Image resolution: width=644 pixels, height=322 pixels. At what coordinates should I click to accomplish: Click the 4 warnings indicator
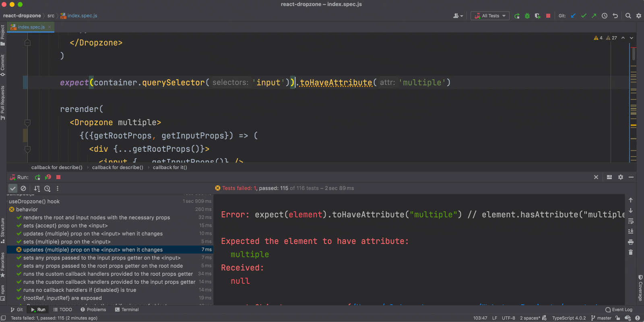pyautogui.click(x=598, y=38)
